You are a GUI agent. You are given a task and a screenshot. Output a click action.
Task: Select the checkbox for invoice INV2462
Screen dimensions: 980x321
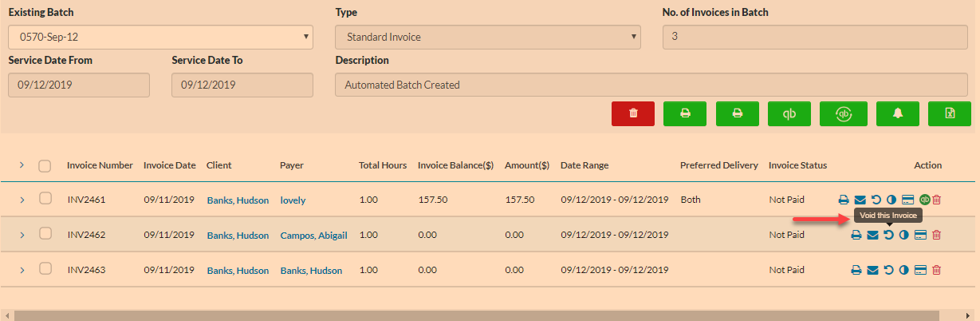click(45, 234)
